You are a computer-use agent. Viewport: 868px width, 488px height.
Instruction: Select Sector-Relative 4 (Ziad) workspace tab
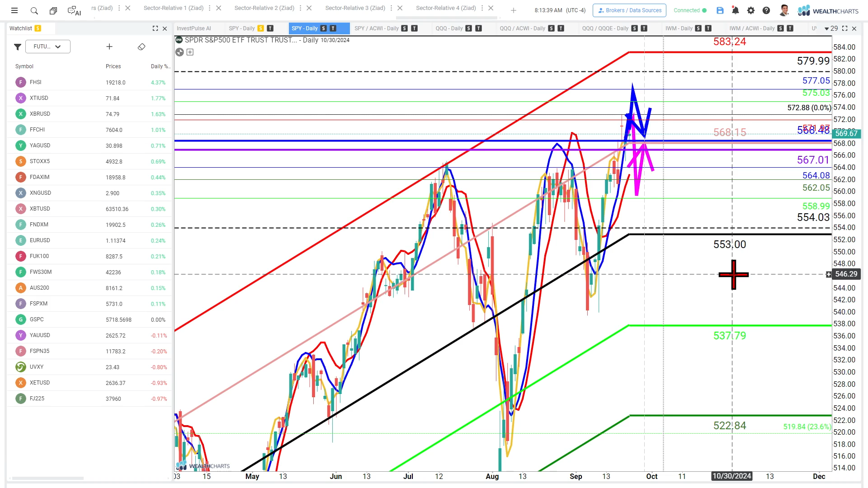(x=446, y=8)
